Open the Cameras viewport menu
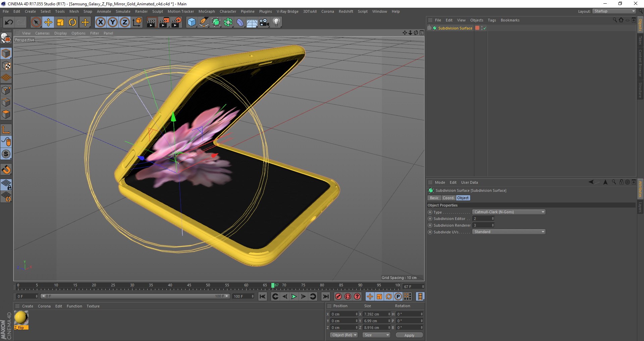 (42, 33)
